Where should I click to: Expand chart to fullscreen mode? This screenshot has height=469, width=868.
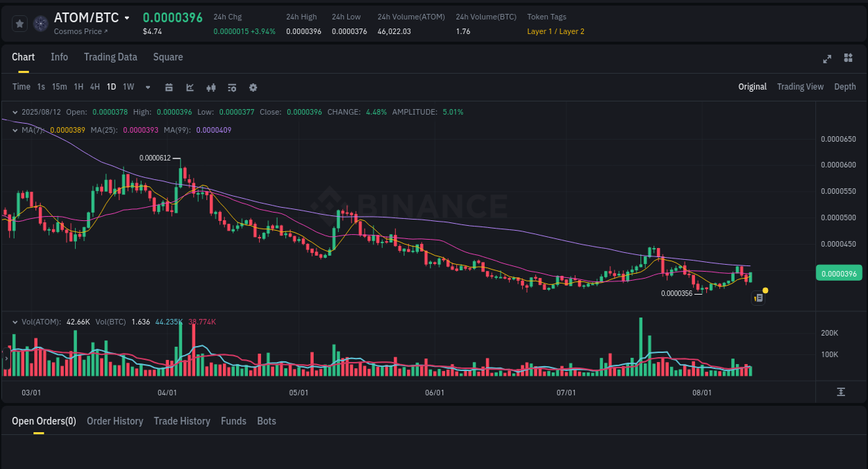[827, 59]
